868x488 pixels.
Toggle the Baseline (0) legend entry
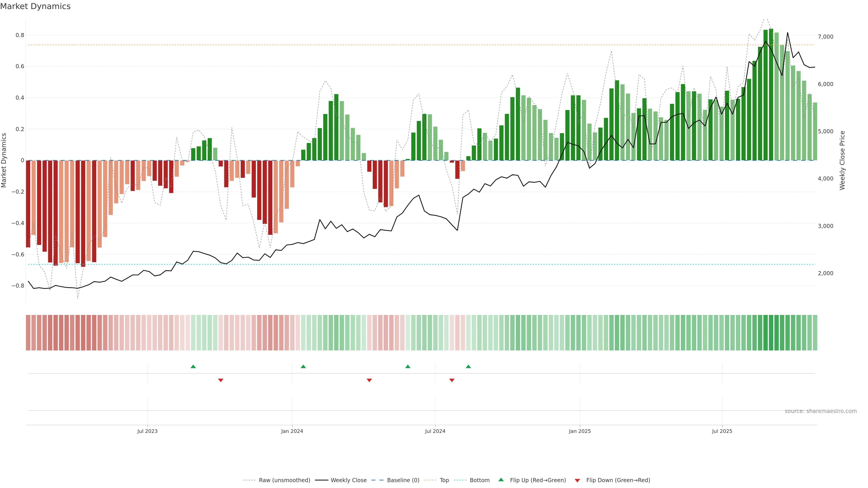click(x=403, y=480)
